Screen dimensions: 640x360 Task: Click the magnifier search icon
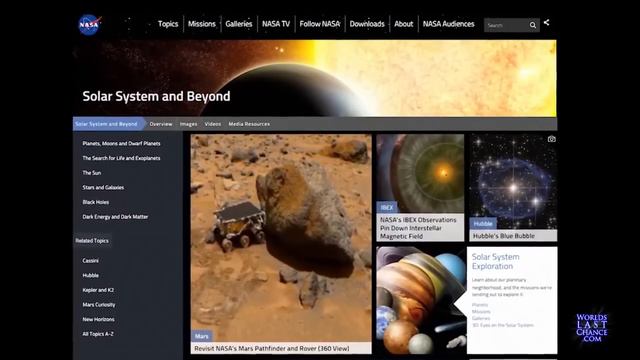pyautogui.click(x=533, y=25)
